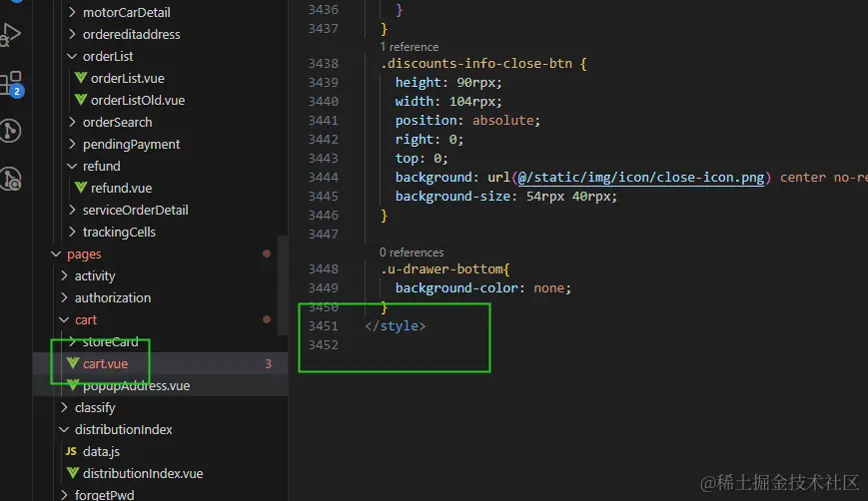Click Vue icon beside refund.vue
The image size is (868, 501).
coord(81,188)
